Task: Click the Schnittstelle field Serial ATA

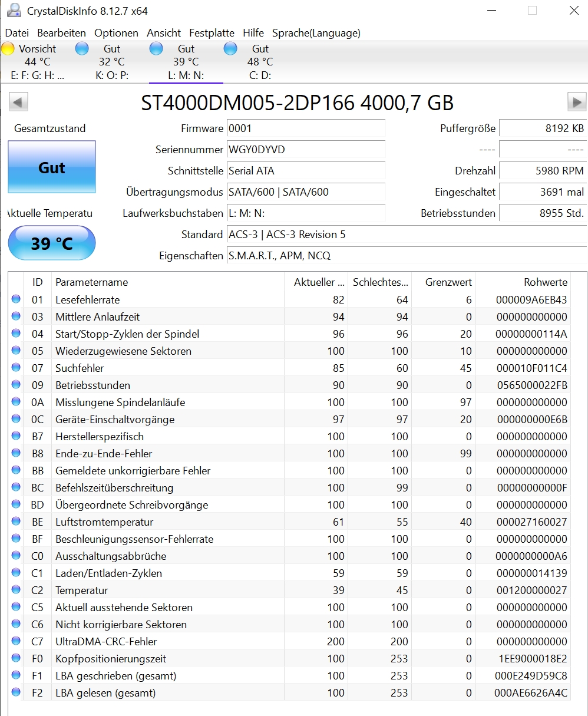Action: click(306, 171)
